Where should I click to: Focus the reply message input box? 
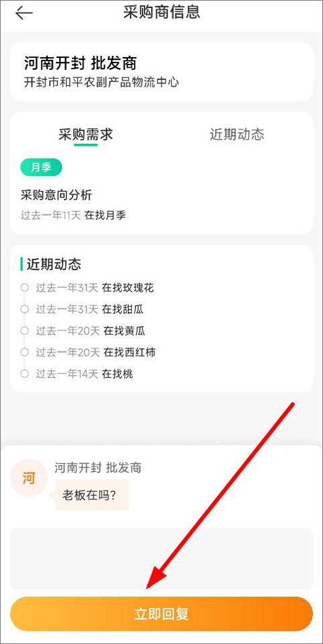161,559
